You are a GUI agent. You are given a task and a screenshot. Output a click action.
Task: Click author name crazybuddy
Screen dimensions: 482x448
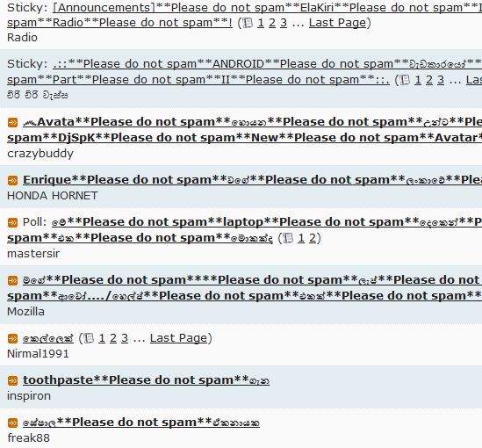[40, 153]
